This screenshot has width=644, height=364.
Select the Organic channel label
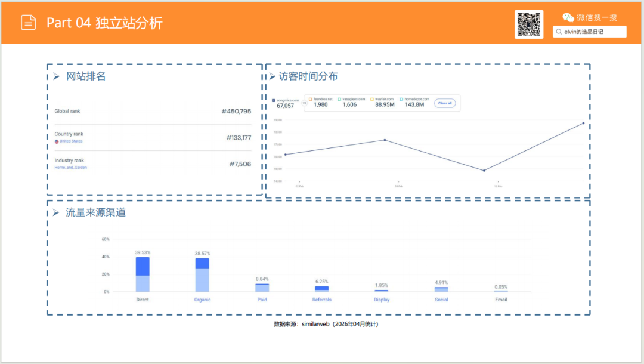[202, 300]
